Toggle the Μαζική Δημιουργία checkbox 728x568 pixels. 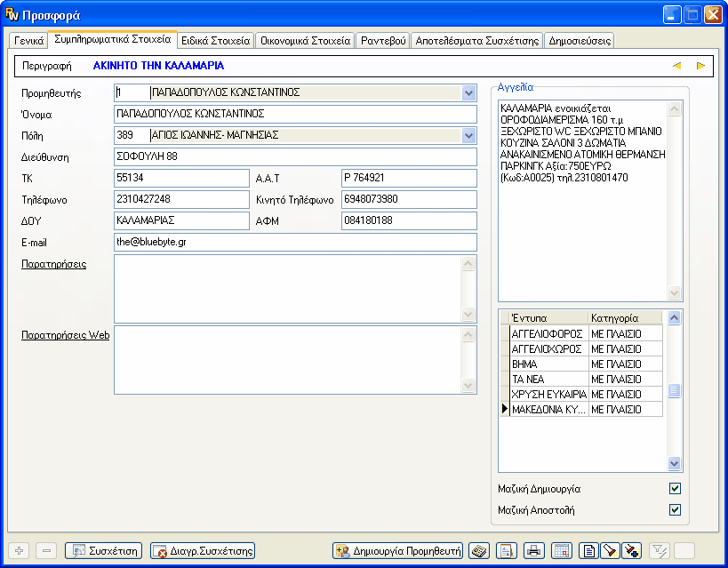click(x=675, y=489)
